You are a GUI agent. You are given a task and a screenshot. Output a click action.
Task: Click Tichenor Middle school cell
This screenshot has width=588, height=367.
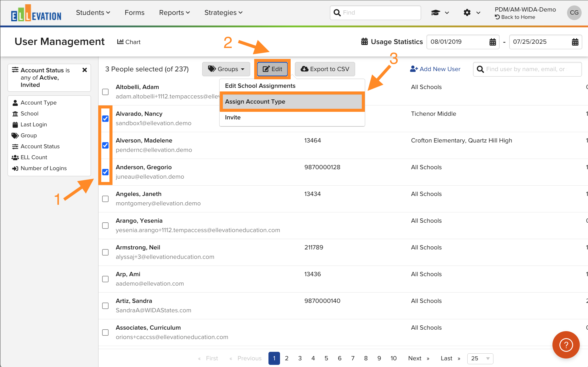point(434,114)
